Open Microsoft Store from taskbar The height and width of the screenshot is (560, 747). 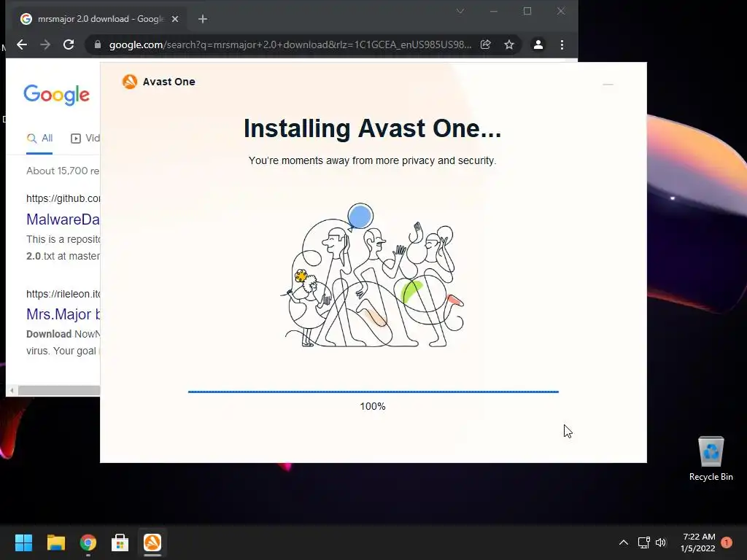[120, 542]
